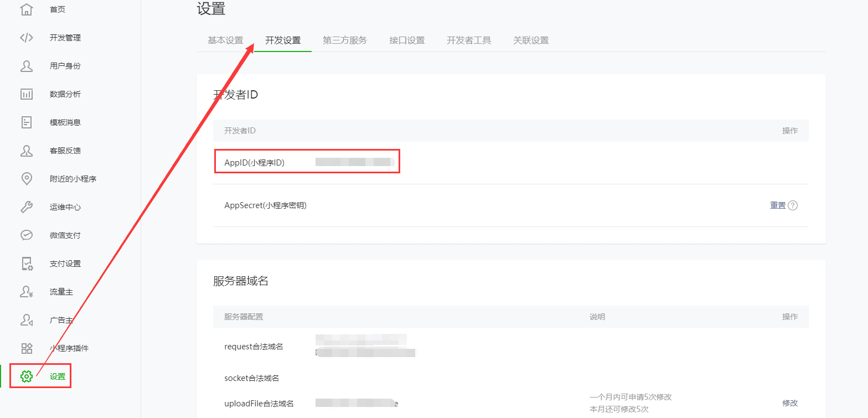Click 修改 link for server domains
The width and height of the screenshot is (868, 418).
point(790,403)
